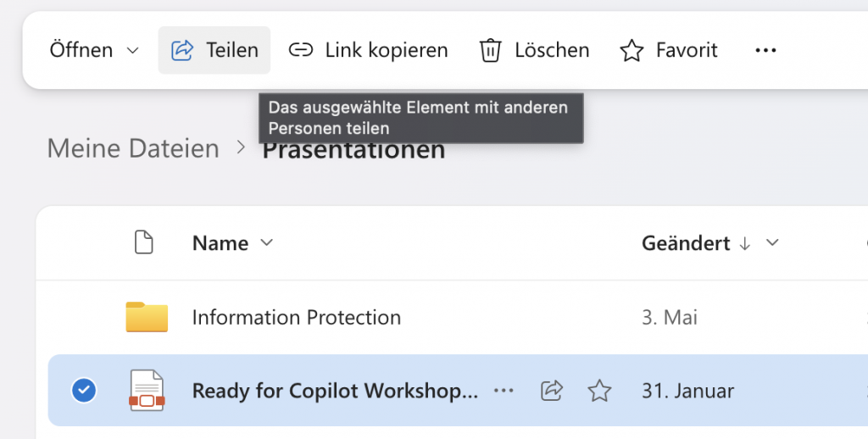868x439 pixels.
Task: Click the 31. Januar date cell
Action: pyautogui.click(x=687, y=391)
